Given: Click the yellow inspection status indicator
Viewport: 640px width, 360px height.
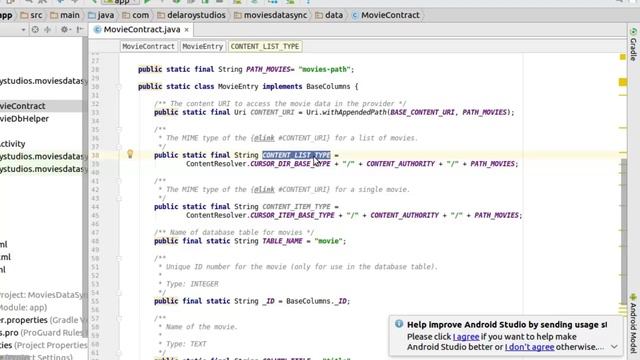Looking at the screenshot, I should 622,57.
